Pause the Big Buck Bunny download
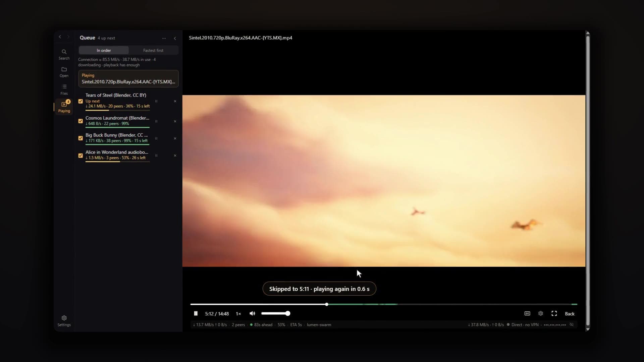 coord(156,138)
